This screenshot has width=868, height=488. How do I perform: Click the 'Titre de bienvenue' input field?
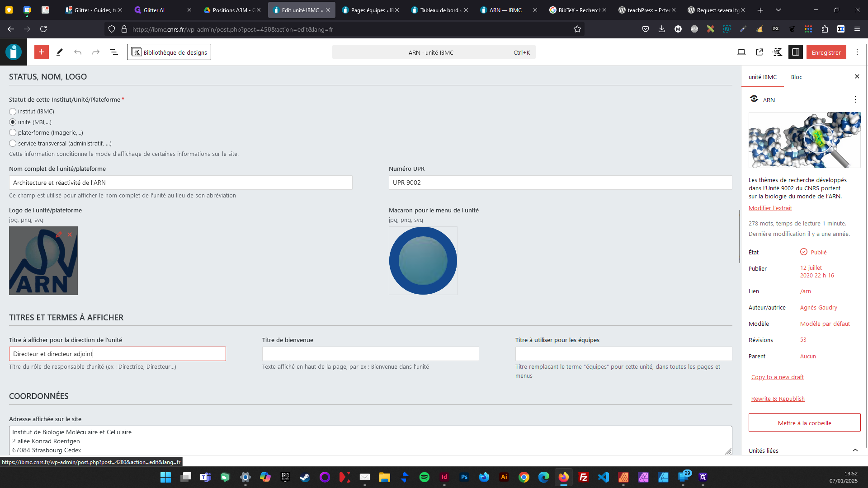370,354
